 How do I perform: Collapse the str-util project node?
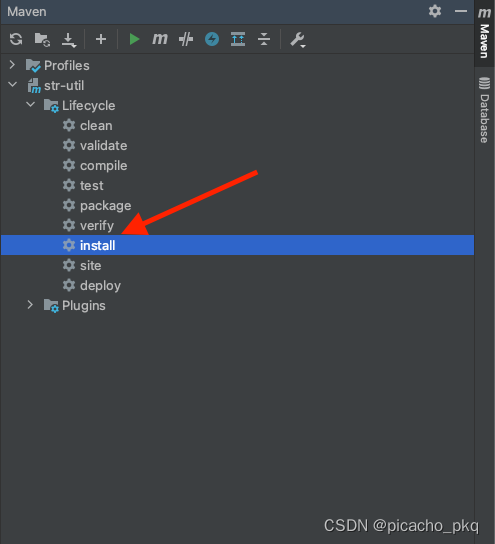point(12,84)
